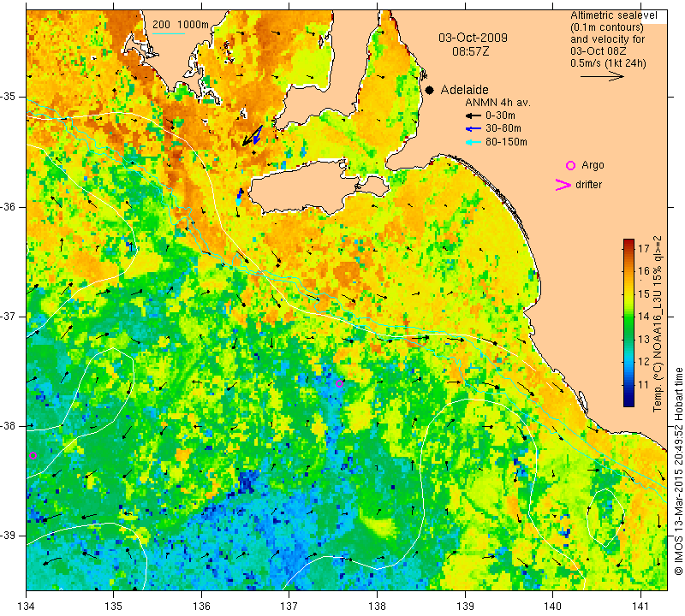The image size is (685, 616).
Task: Click the longitude axis label '134'
Action: pyautogui.click(x=27, y=607)
